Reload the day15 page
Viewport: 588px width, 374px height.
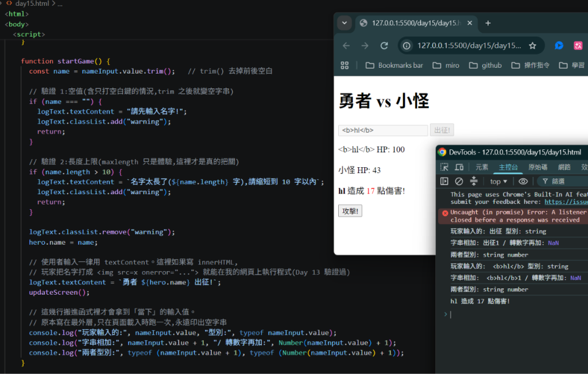coord(384,46)
